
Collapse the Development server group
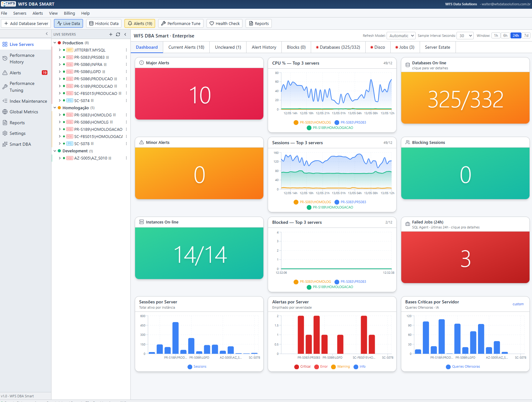55,151
